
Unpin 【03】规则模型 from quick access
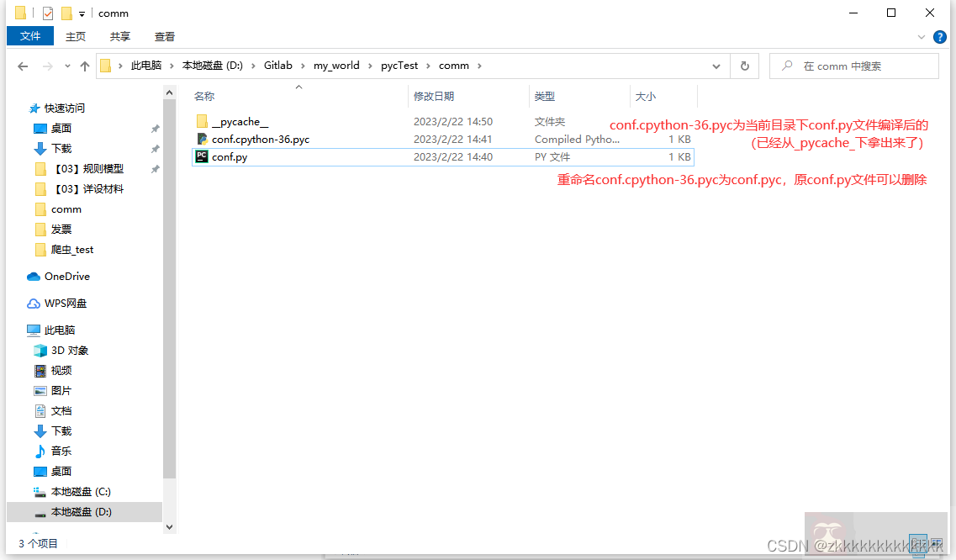(156, 168)
